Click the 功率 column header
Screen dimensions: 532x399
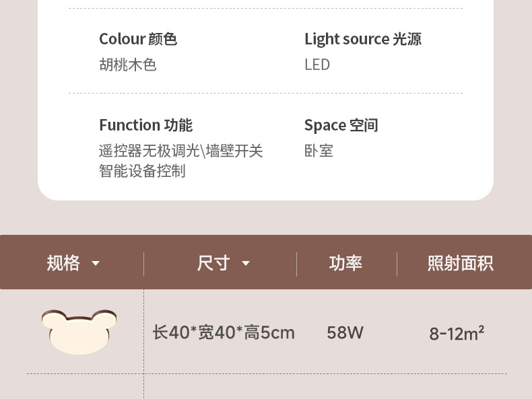pyautogui.click(x=345, y=263)
